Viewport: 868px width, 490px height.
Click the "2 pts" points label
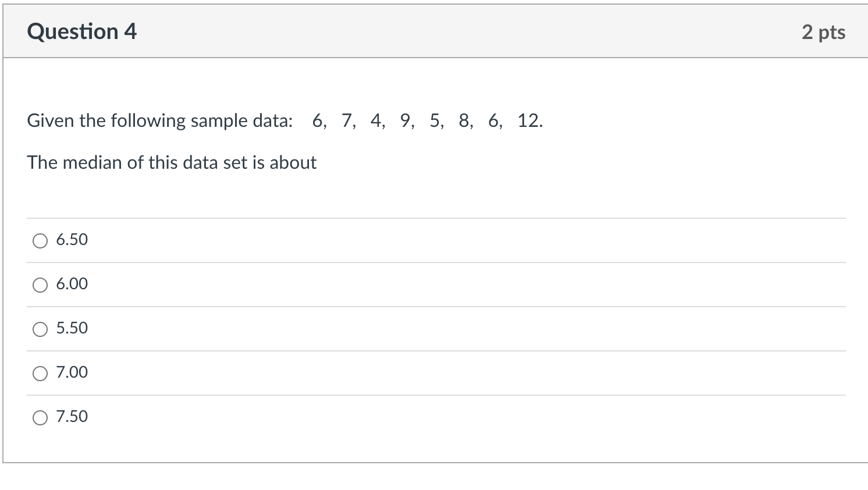(823, 32)
